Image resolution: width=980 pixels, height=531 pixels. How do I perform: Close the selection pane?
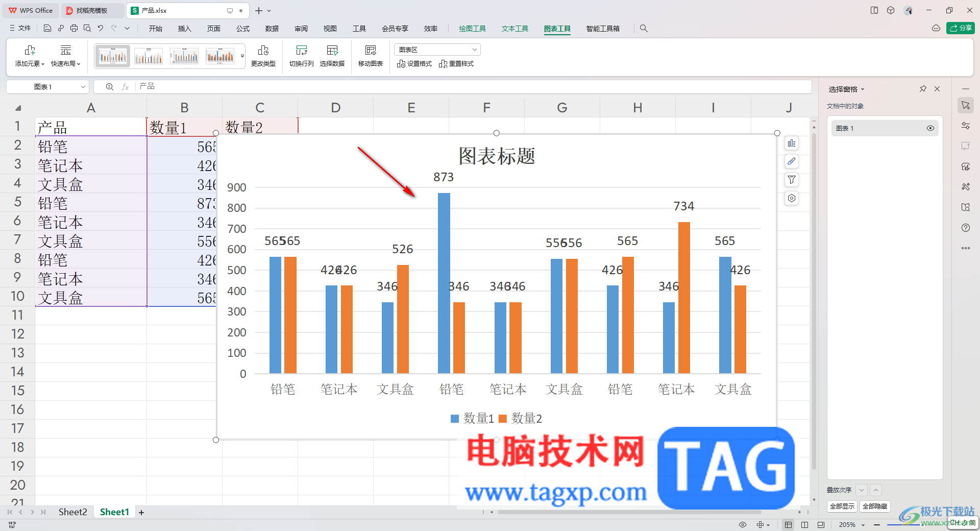pos(937,89)
